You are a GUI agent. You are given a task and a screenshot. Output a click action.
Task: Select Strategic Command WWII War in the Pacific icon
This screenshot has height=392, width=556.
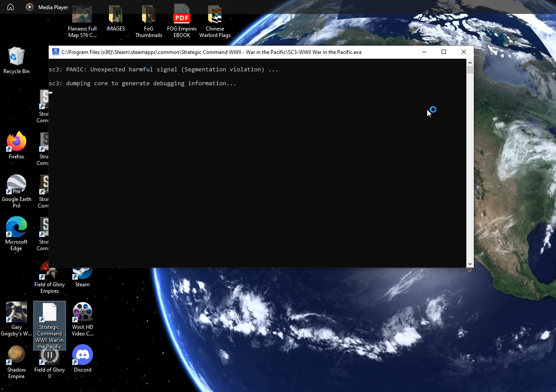point(50,325)
